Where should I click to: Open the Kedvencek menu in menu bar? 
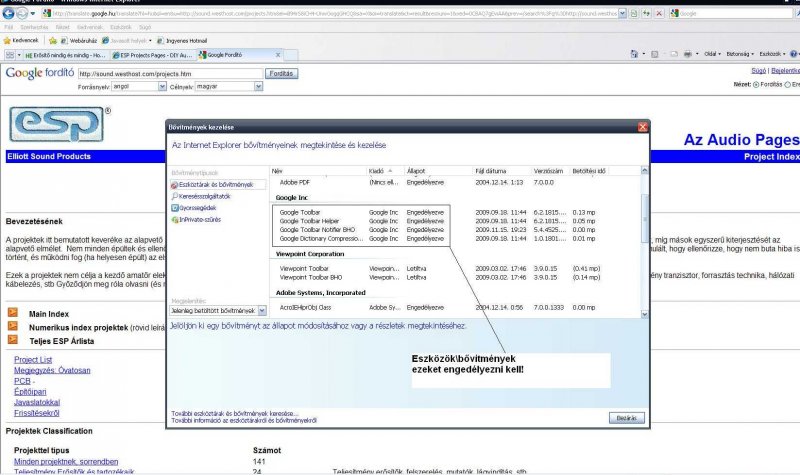coord(90,27)
